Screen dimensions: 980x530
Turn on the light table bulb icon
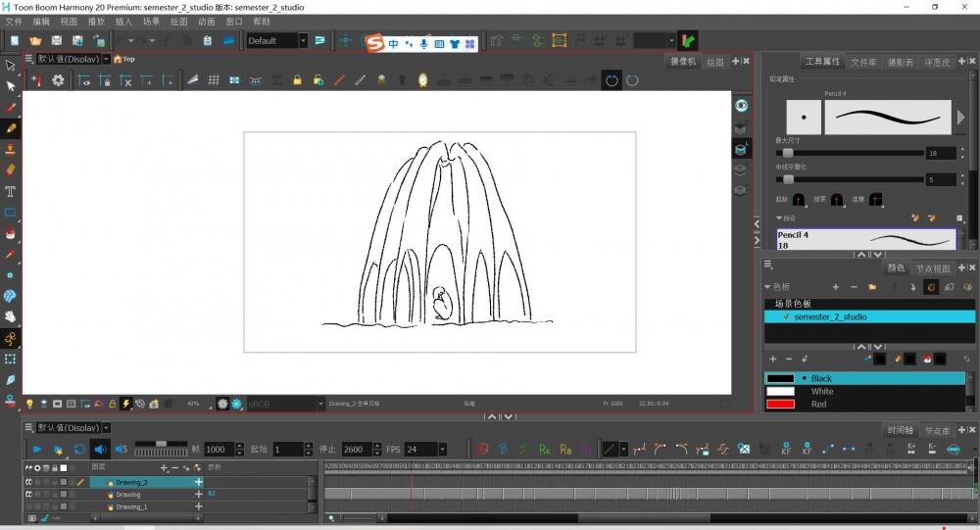[29, 404]
